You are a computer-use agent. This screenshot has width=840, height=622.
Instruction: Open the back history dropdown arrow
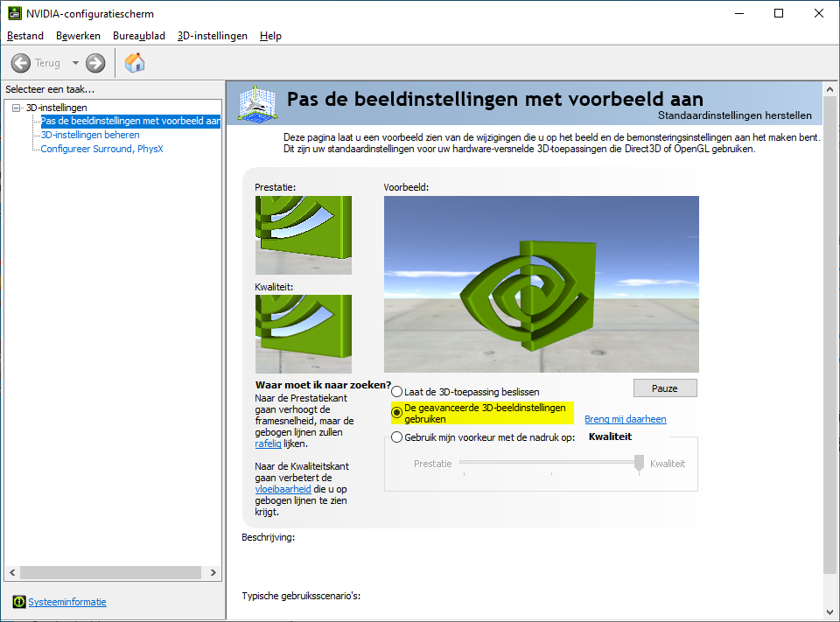click(x=75, y=63)
